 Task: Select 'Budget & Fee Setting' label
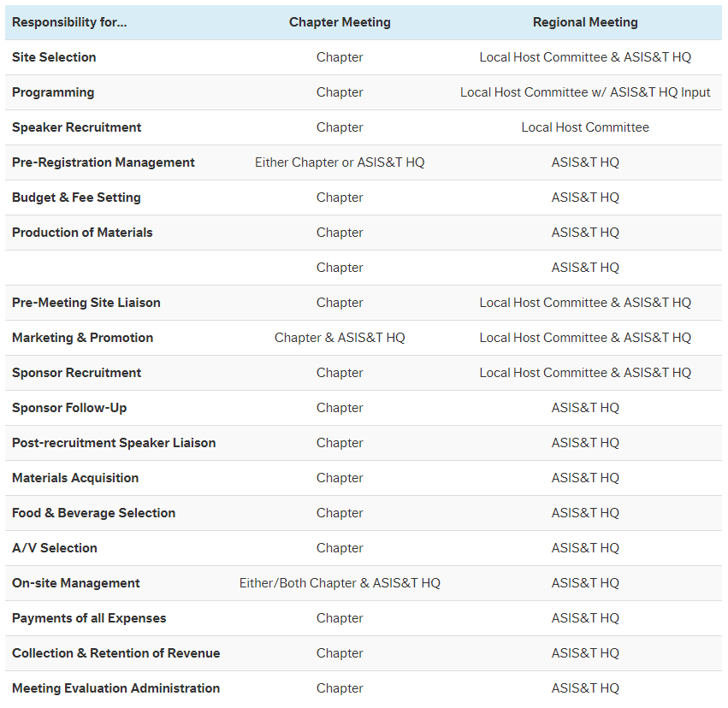pyautogui.click(x=76, y=198)
